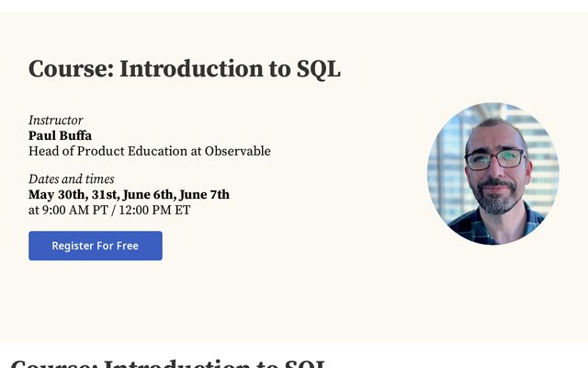Click the italic Instructor label
The width and height of the screenshot is (588, 368).
click(x=55, y=121)
